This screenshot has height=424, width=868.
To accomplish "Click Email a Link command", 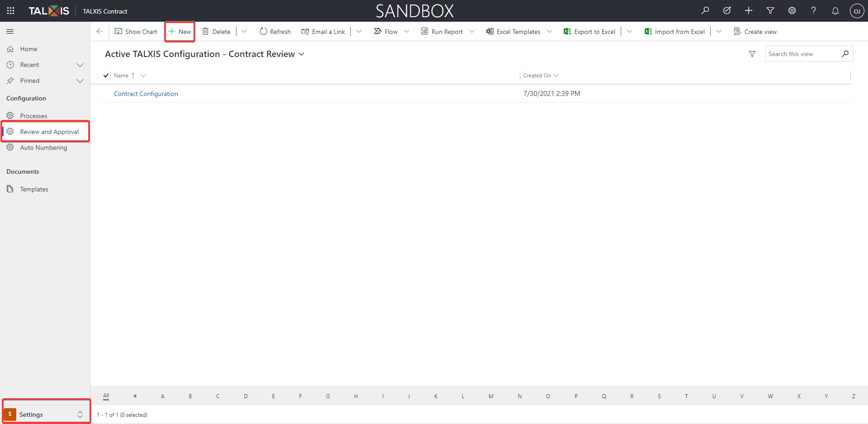I will [323, 32].
